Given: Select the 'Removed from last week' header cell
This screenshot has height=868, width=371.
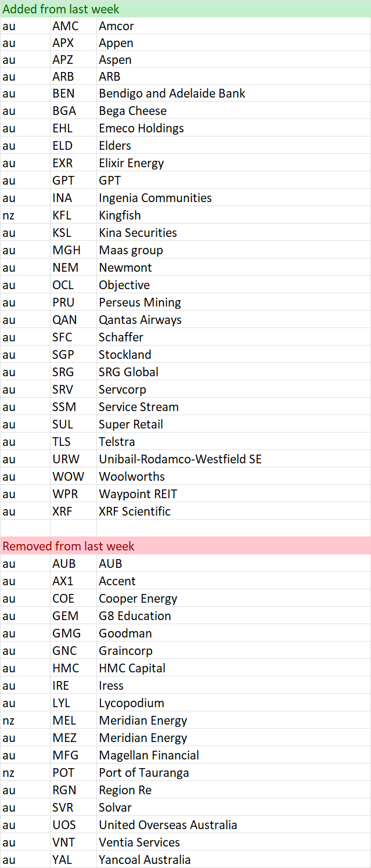Looking at the screenshot, I should (x=185, y=546).
